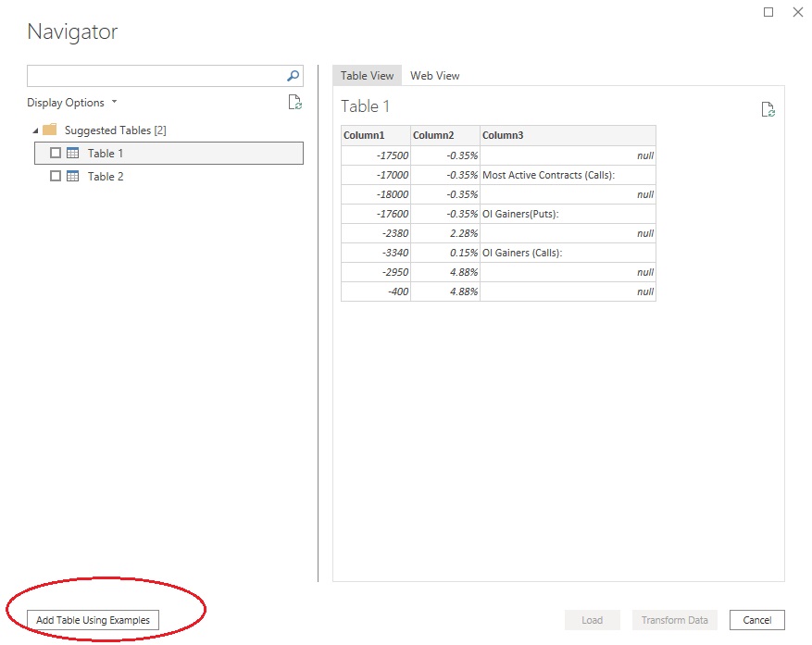Click the refresh preview icon near Table 1 heading
The height and width of the screenshot is (645, 812).
768,109
